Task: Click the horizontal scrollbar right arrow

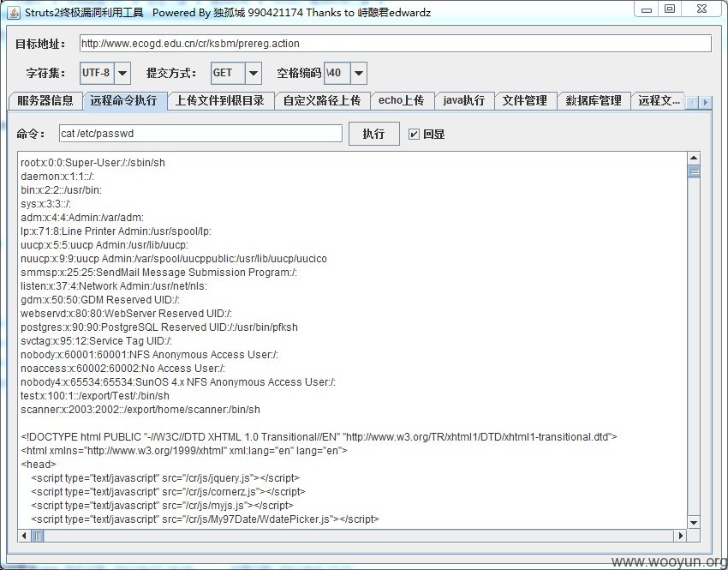Action: click(x=681, y=536)
